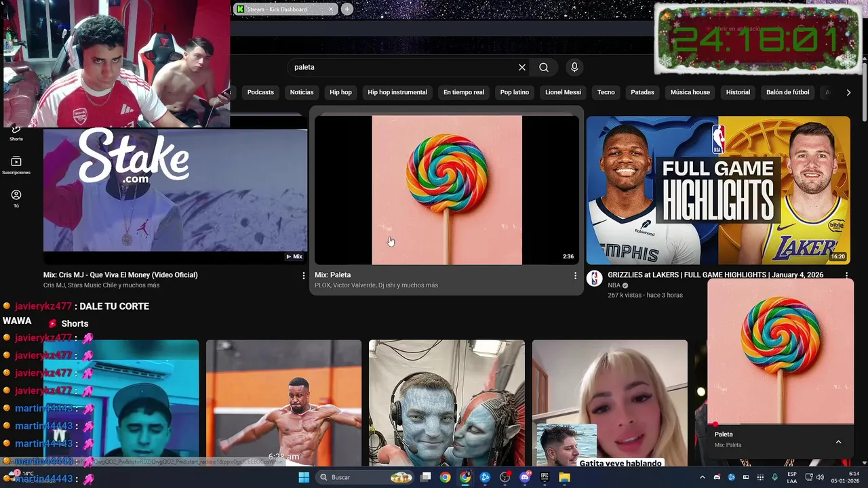
Task: Open the Mix: Cris MJ thumbnail
Action: pyautogui.click(x=175, y=190)
